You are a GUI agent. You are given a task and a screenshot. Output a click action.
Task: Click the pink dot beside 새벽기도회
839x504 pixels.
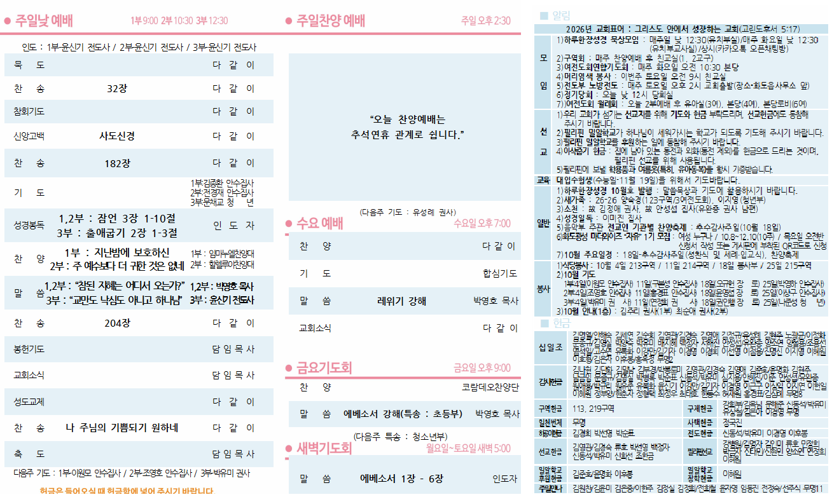[289, 449]
